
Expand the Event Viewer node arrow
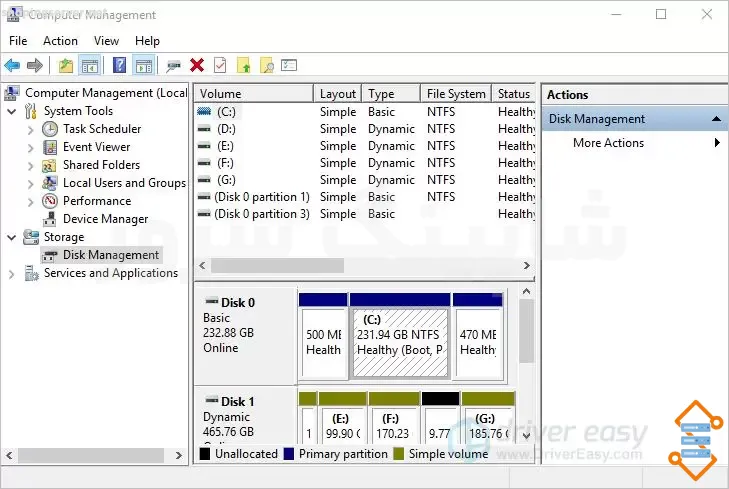(31, 148)
